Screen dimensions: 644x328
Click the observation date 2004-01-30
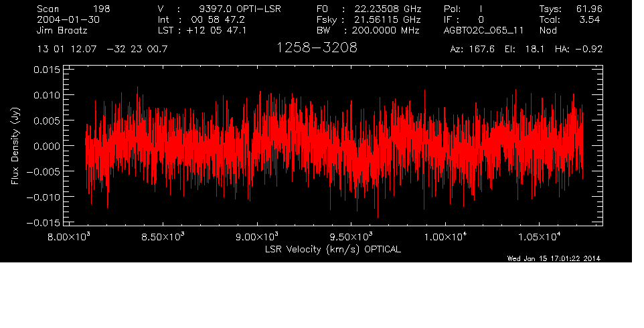coord(68,19)
